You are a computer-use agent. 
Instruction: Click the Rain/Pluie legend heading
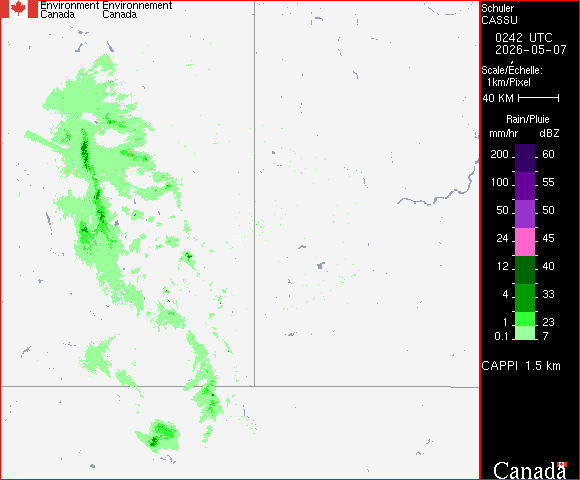click(527, 119)
